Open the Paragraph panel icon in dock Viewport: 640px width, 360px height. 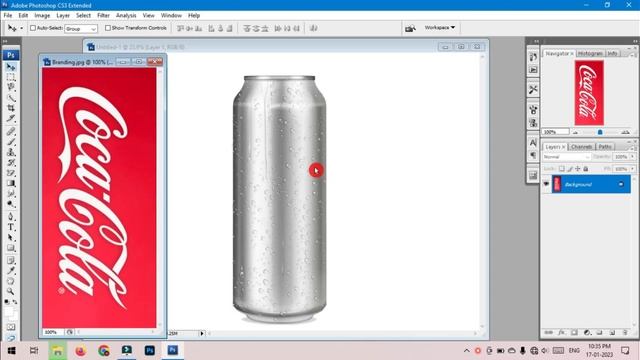533,155
